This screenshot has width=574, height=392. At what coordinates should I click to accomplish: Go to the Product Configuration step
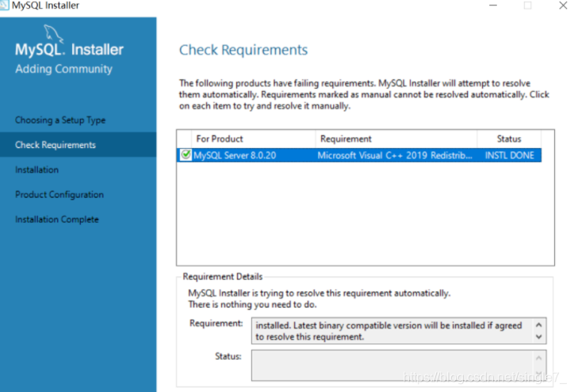59,195
